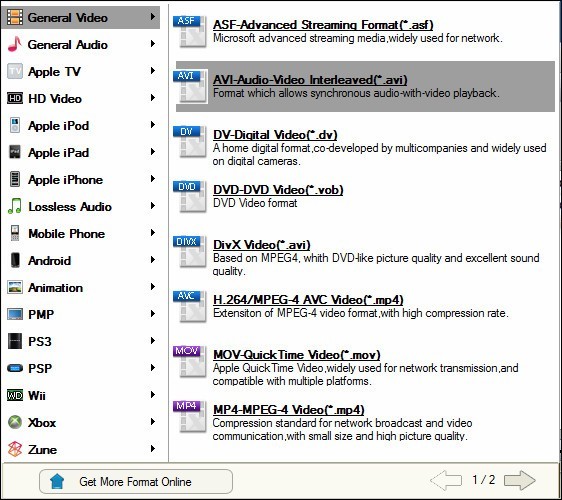Click the house icon on Get More Format
This screenshot has width=562, height=500.
57,481
